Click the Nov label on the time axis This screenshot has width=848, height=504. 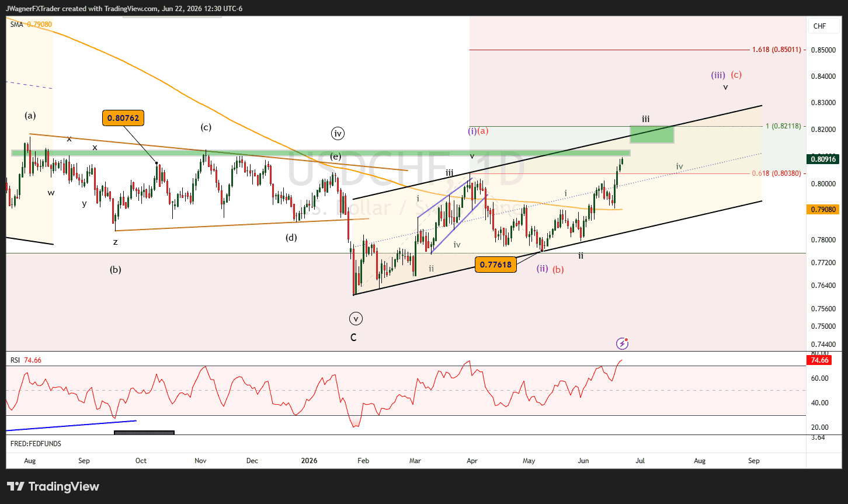200,461
